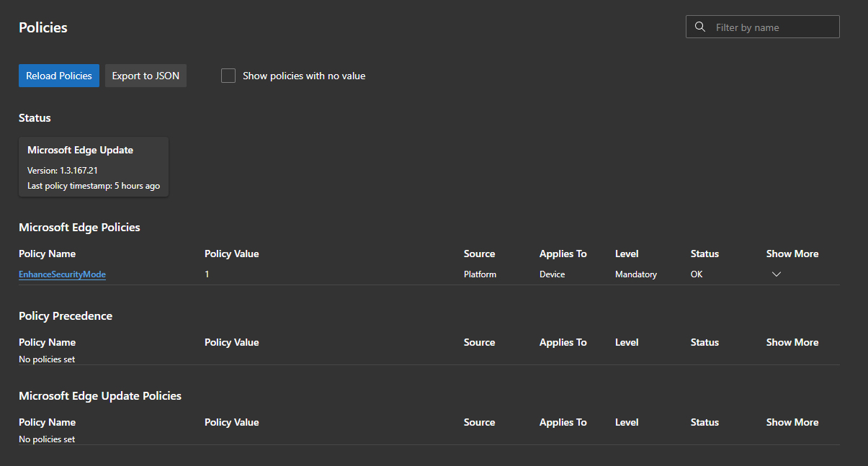Screen dimensions: 868x466
Task: Click the Device value under Applies To
Action: 553,274
